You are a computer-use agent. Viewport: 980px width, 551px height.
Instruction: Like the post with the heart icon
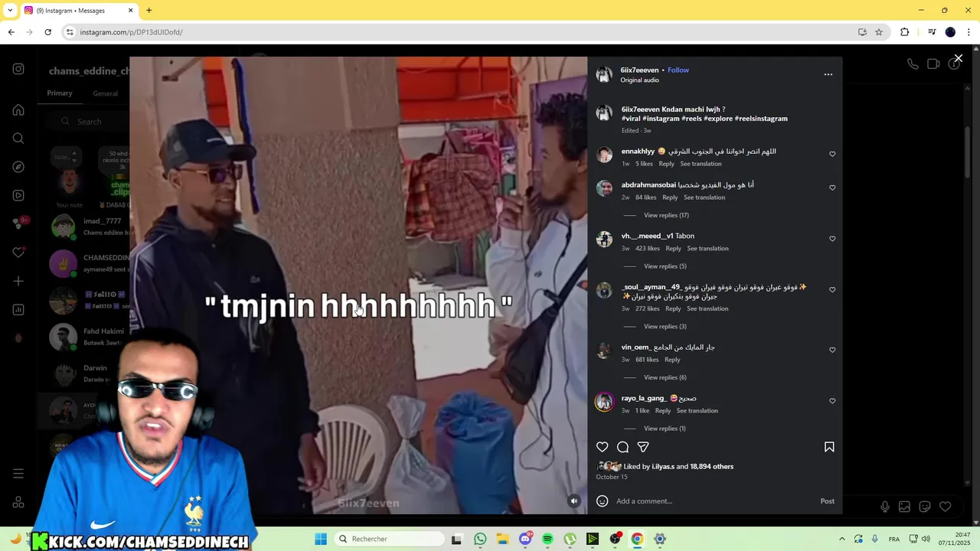click(602, 447)
